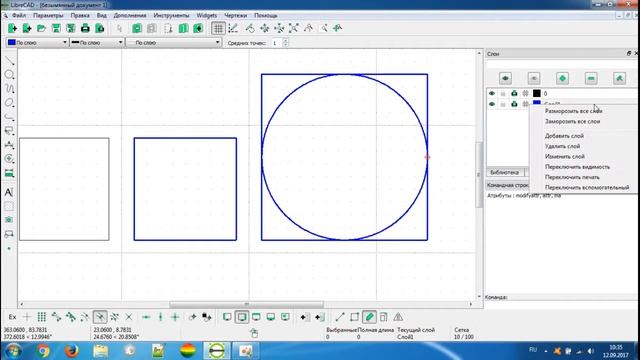Image resolution: width=640 pixels, height=360 pixels.
Task: Toggle restrict vertical snap icon
Action: coord(160,317)
